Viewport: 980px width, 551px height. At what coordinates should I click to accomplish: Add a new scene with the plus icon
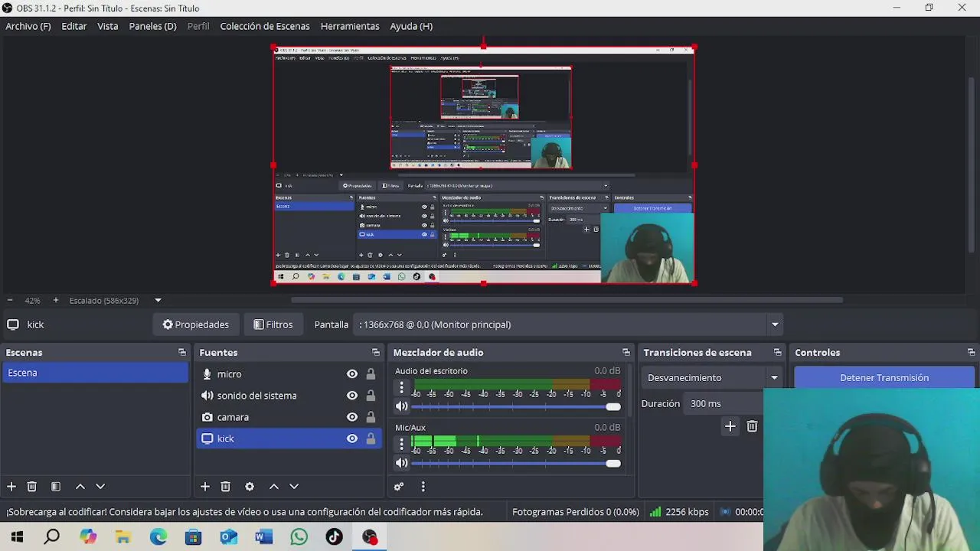(11, 487)
